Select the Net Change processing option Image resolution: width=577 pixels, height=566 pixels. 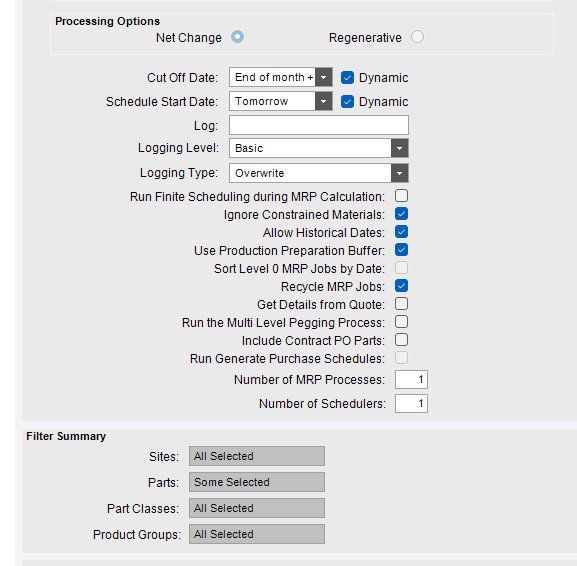[x=237, y=37]
